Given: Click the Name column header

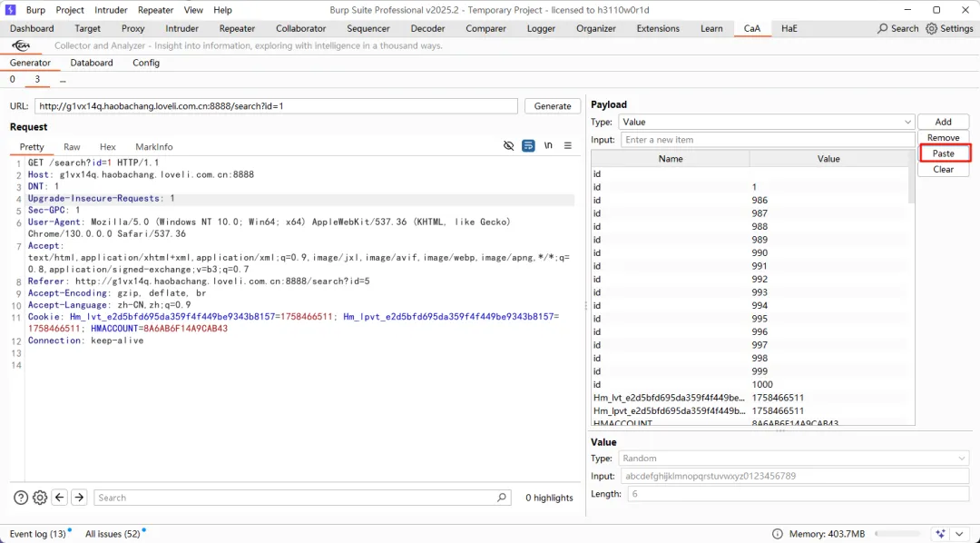Looking at the screenshot, I should tap(670, 159).
